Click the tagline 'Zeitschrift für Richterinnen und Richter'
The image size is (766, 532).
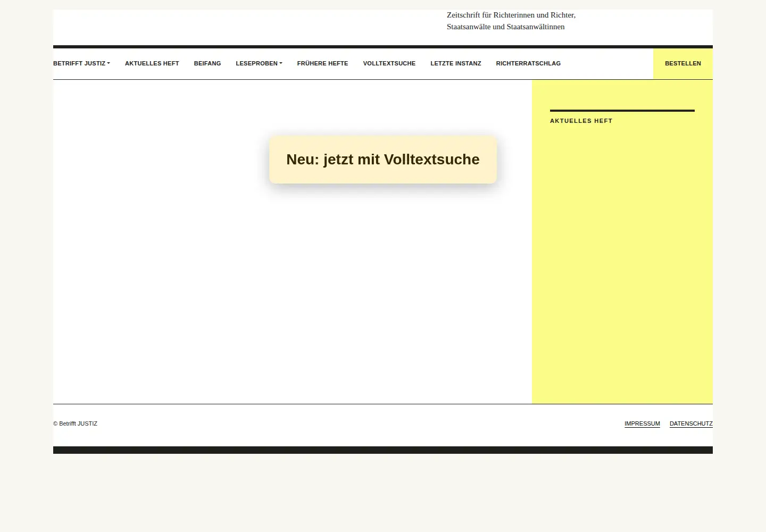click(511, 15)
